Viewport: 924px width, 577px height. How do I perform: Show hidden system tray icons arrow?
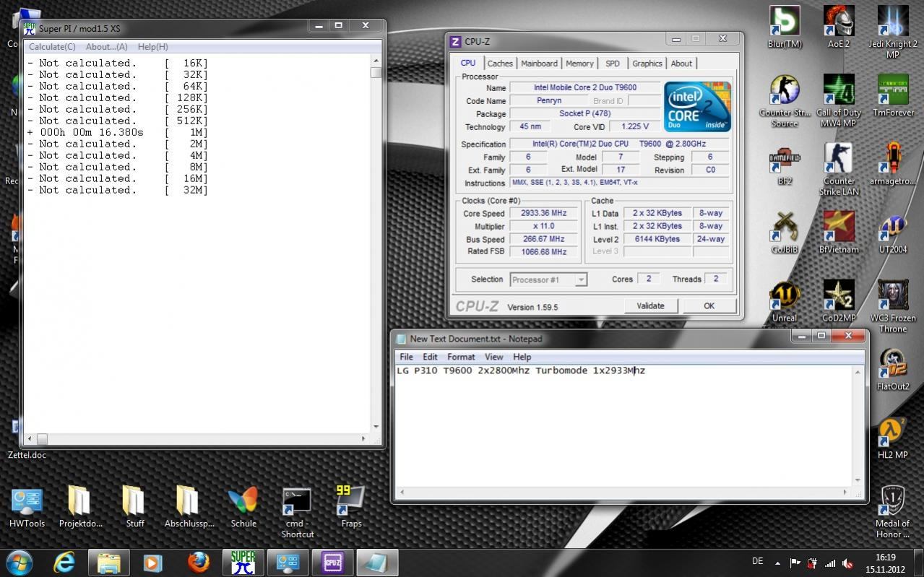(x=777, y=563)
